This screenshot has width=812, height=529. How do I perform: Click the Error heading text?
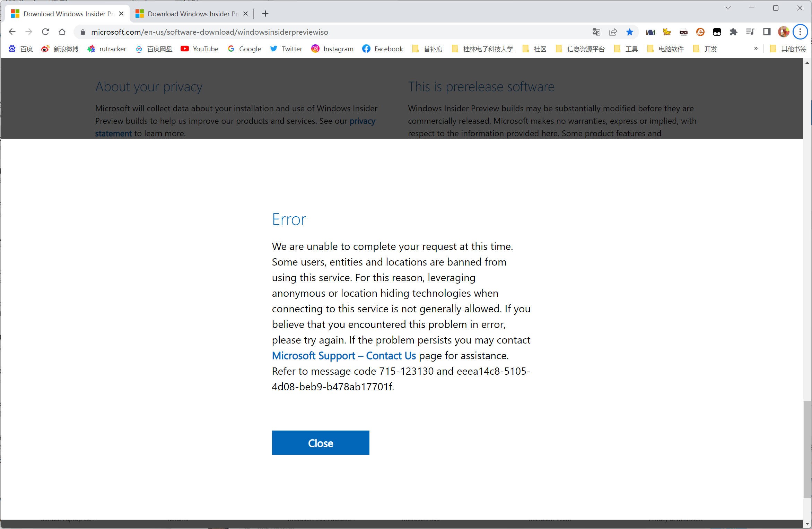tap(289, 219)
